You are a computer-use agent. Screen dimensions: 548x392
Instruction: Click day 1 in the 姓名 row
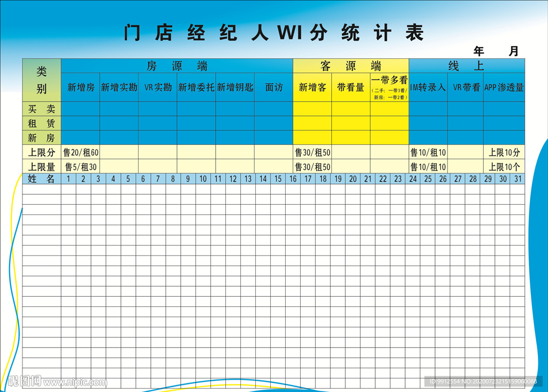(x=68, y=179)
